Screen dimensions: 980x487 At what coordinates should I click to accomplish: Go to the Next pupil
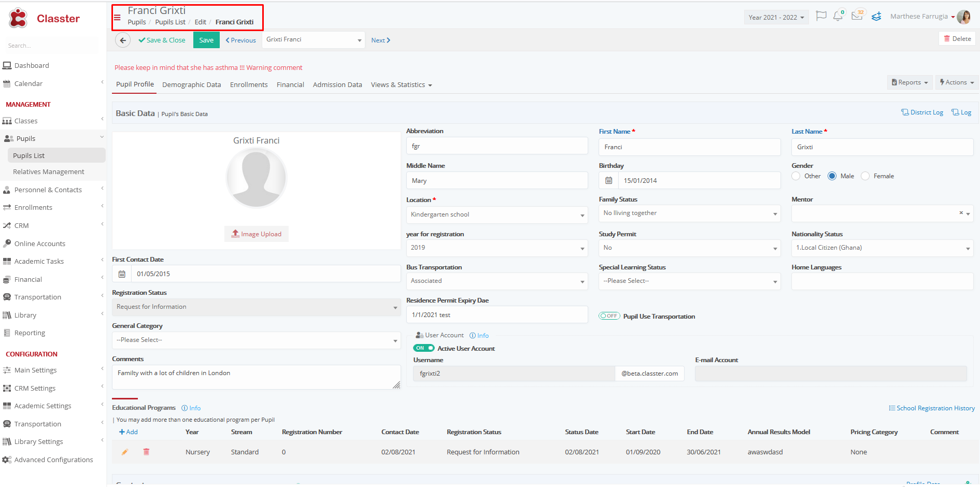(x=380, y=40)
